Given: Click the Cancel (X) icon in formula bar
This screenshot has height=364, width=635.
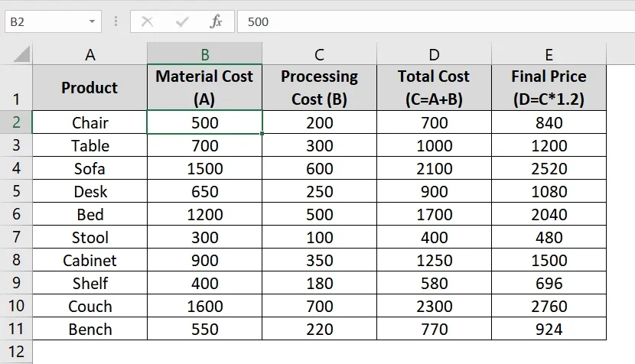Looking at the screenshot, I should pyautogui.click(x=147, y=21).
